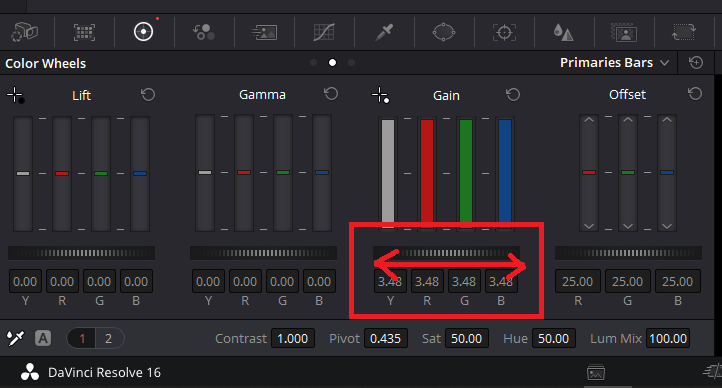This screenshot has height=388, width=722.
Task: Select the RGB Mixer palette icon
Action: pyautogui.click(x=204, y=32)
